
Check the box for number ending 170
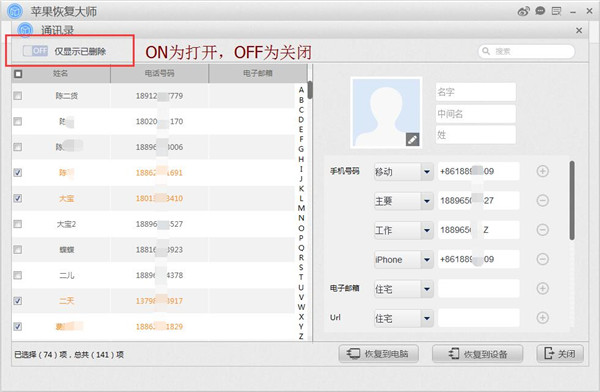click(18, 121)
